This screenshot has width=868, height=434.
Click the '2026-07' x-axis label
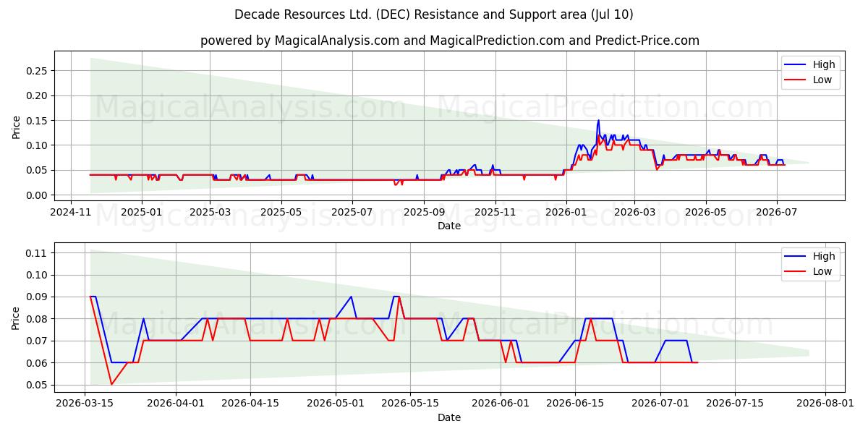(776, 213)
